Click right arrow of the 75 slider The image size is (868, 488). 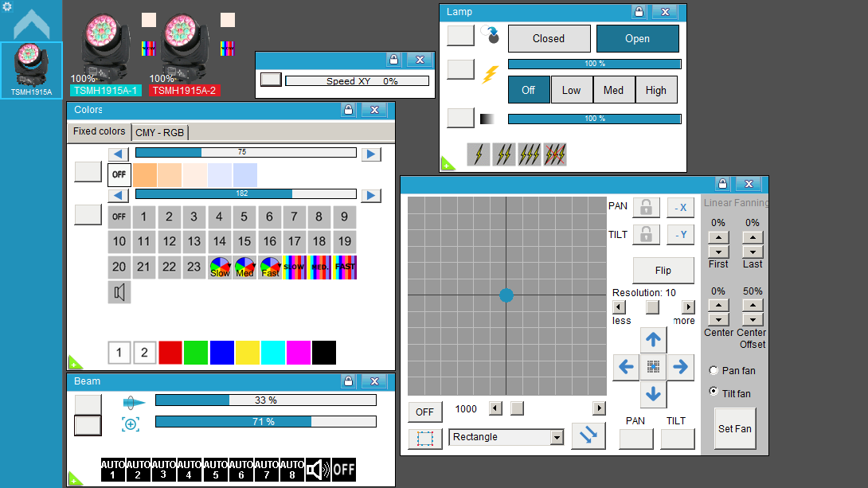pos(371,154)
